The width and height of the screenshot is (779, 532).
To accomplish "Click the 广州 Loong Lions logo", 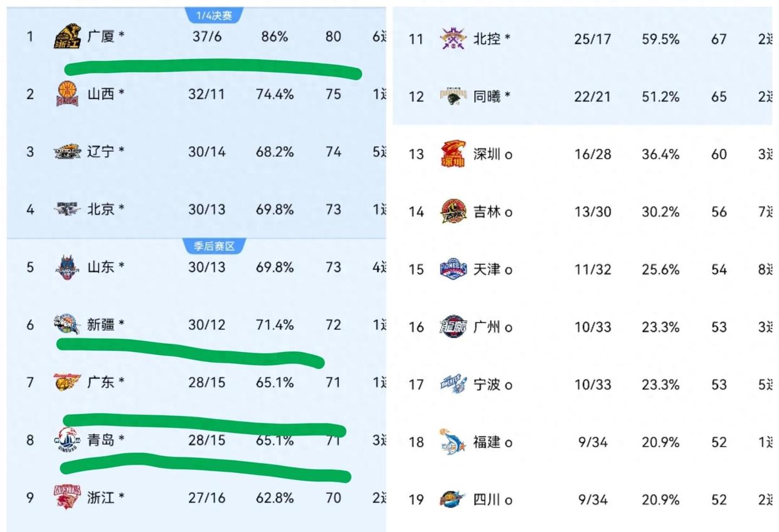I will point(453,327).
